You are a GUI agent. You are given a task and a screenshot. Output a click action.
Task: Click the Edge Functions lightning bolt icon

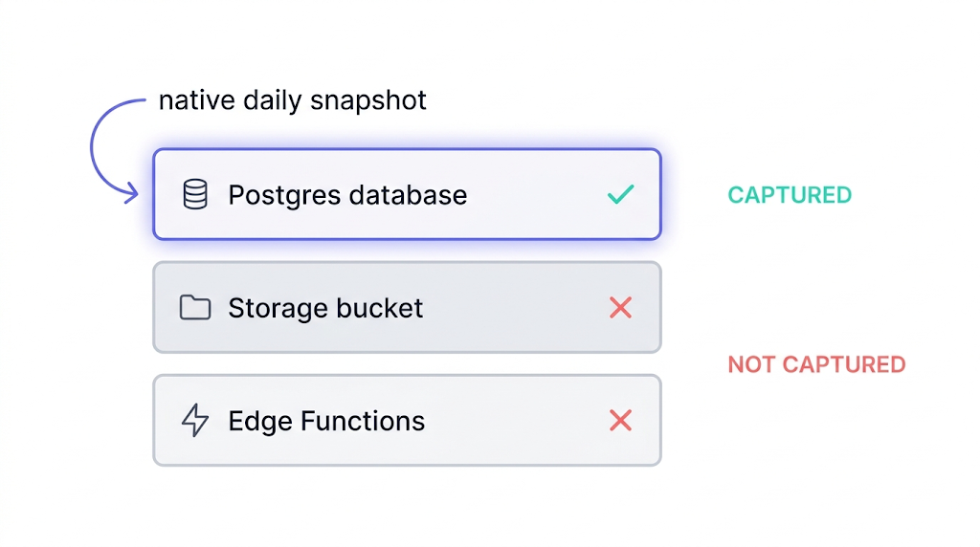[x=195, y=421]
